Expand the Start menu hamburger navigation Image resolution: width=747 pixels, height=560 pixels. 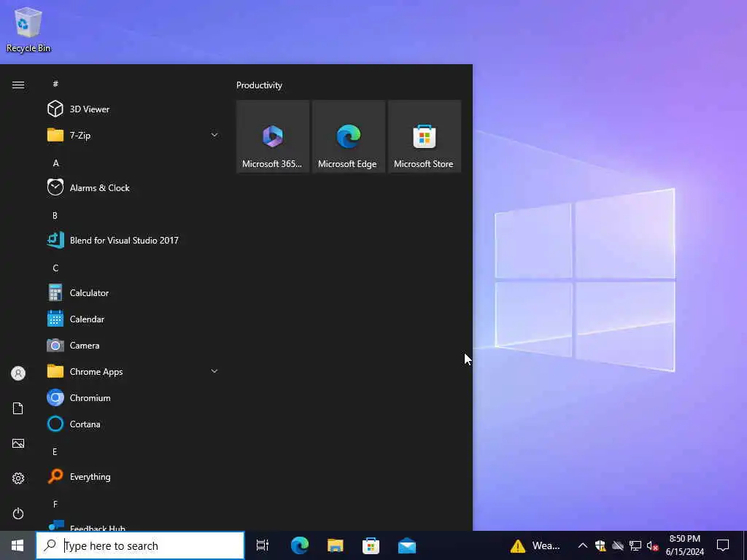[x=18, y=85]
